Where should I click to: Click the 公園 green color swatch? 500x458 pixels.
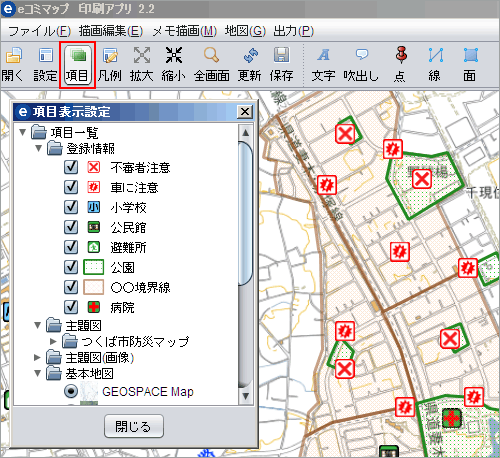(x=93, y=267)
